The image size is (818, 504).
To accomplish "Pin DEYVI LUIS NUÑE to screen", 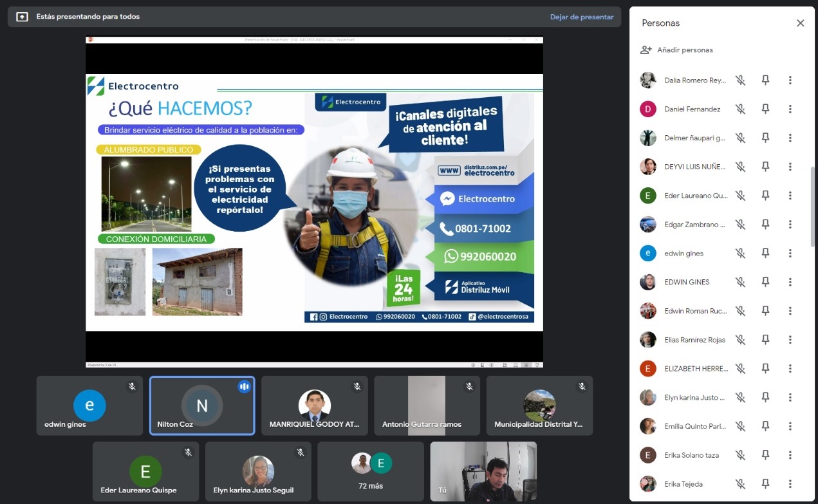I will (765, 167).
